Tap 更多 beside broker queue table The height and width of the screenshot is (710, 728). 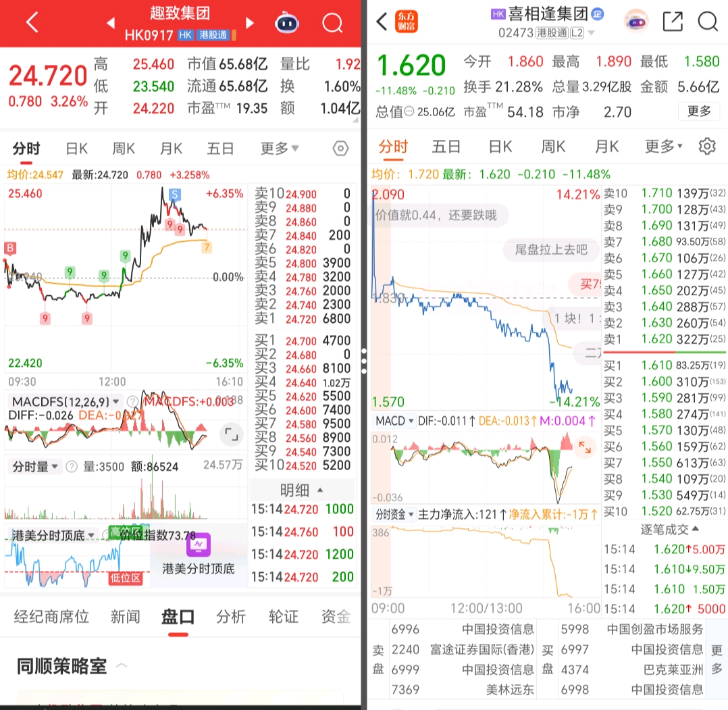tap(717, 659)
